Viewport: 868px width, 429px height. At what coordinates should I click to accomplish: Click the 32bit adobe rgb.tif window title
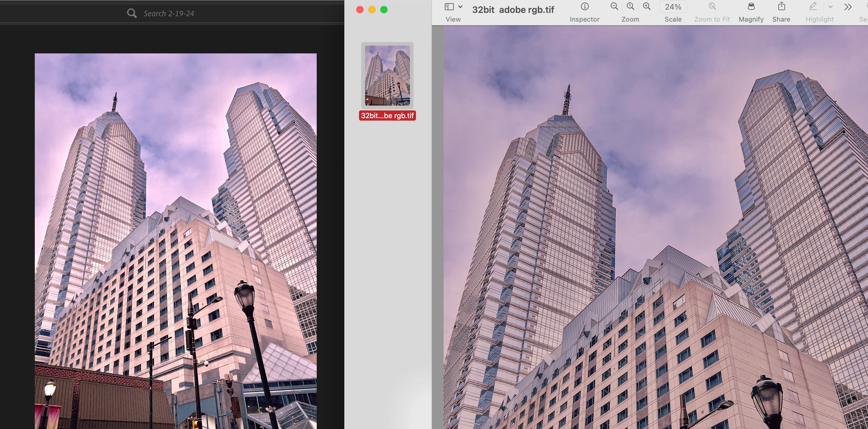[x=513, y=10]
